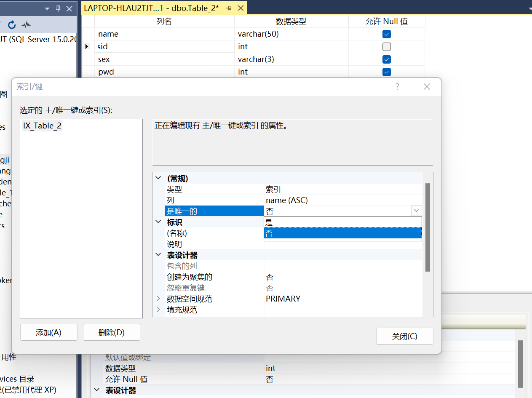Viewport: 532px width, 398px height.
Task: Expand 表设计器 in column properties panel
Action: pyautogui.click(x=97, y=390)
